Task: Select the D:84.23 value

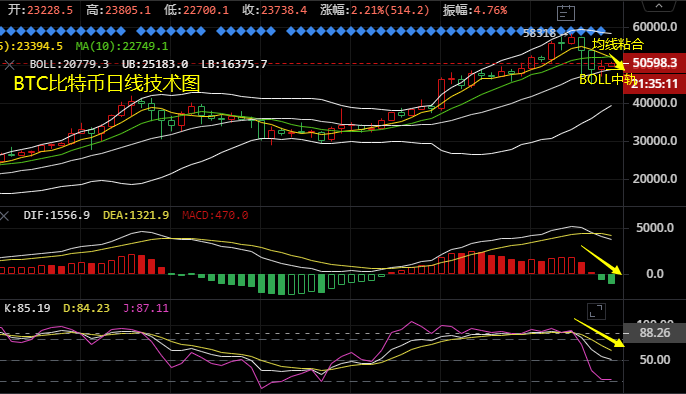Action: tap(87, 308)
